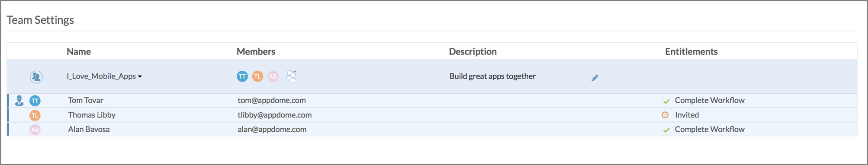This screenshot has height=165, width=868.
Task: Click Complete Workflow entitlement for Alan Bavosa
Action: tap(710, 129)
